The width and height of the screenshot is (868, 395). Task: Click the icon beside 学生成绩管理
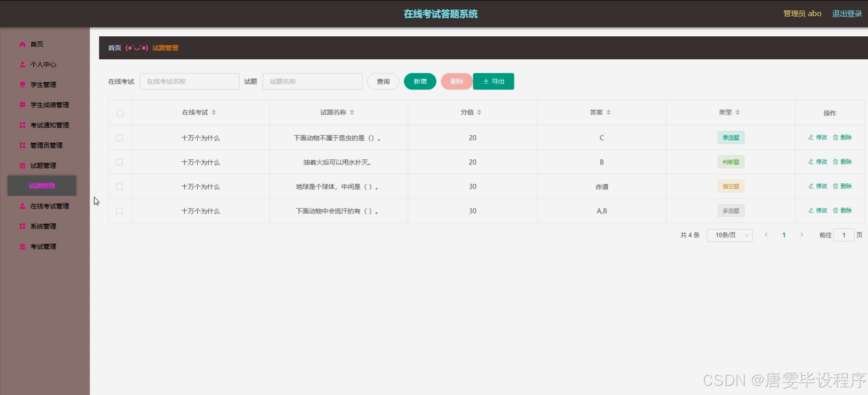coord(23,105)
